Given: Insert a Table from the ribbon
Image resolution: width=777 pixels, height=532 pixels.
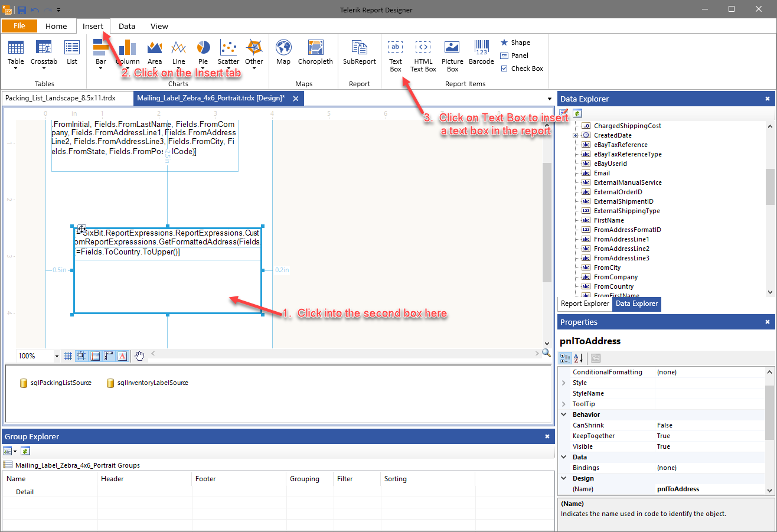Looking at the screenshot, I should click(16, 52).
